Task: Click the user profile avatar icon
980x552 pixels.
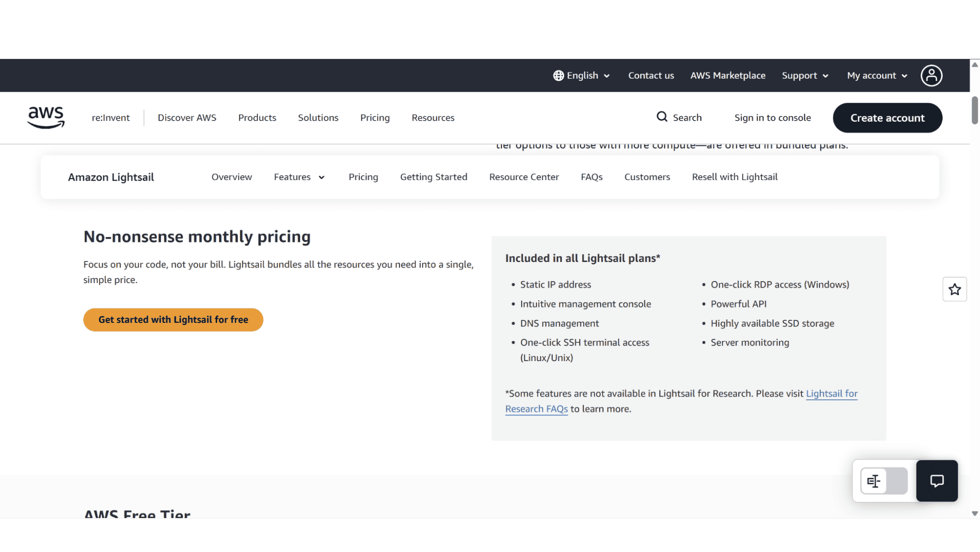Action: (931, 76)
